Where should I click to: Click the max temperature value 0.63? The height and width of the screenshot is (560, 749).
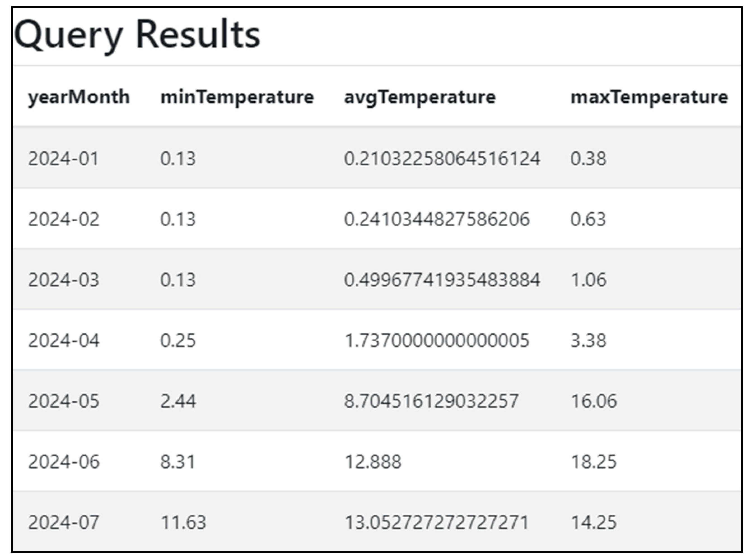click(588, 219)
